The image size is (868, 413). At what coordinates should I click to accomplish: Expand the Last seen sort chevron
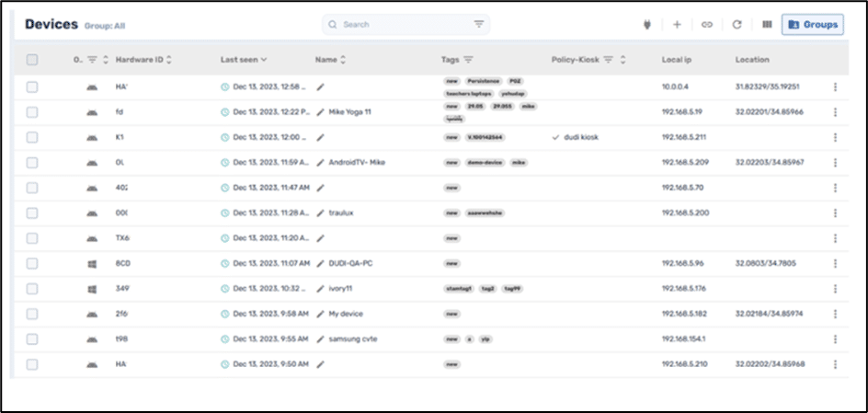point(265,60)
